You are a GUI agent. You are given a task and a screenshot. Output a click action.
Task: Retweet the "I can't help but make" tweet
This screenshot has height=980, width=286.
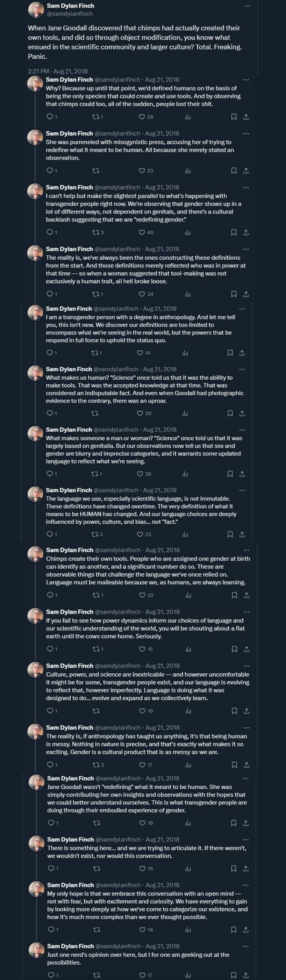[x=96, y=232]
